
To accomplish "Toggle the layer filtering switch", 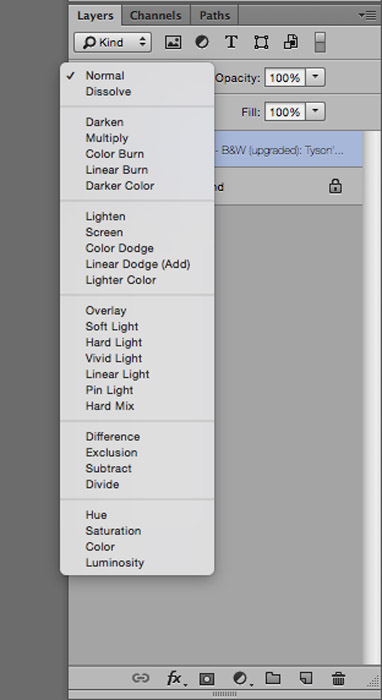I will (x=320, y=42).
